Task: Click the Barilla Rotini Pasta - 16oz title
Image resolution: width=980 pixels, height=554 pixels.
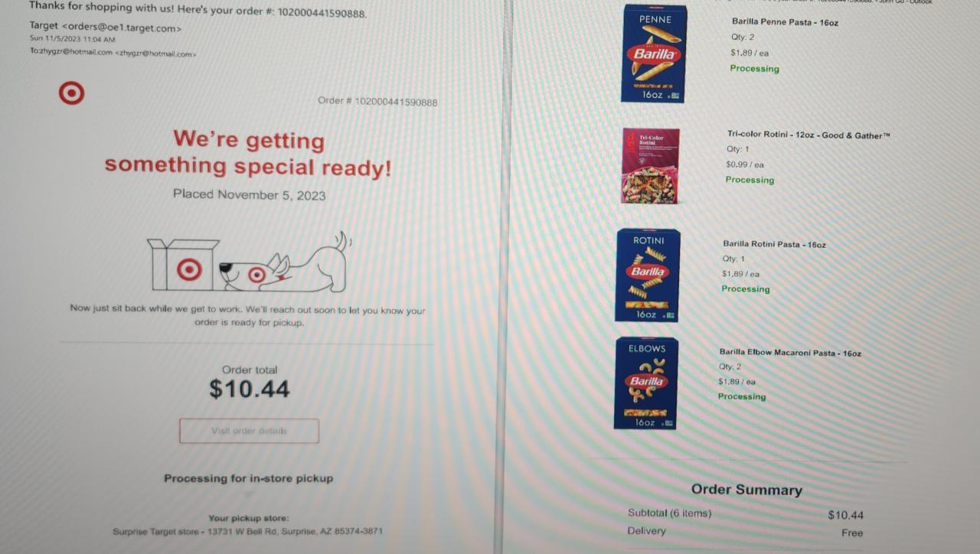Action: [x=774, y=245]
